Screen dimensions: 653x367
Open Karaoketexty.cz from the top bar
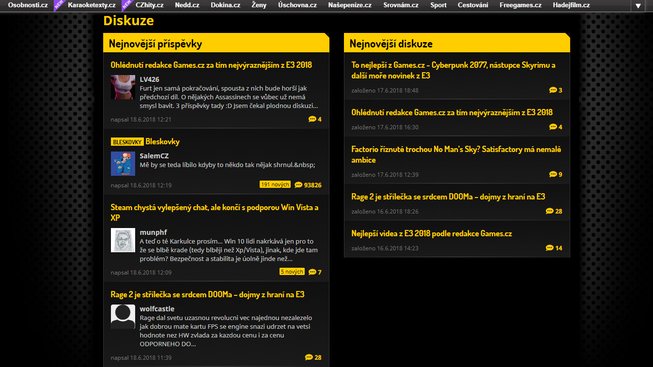click(x=91, y=5)
